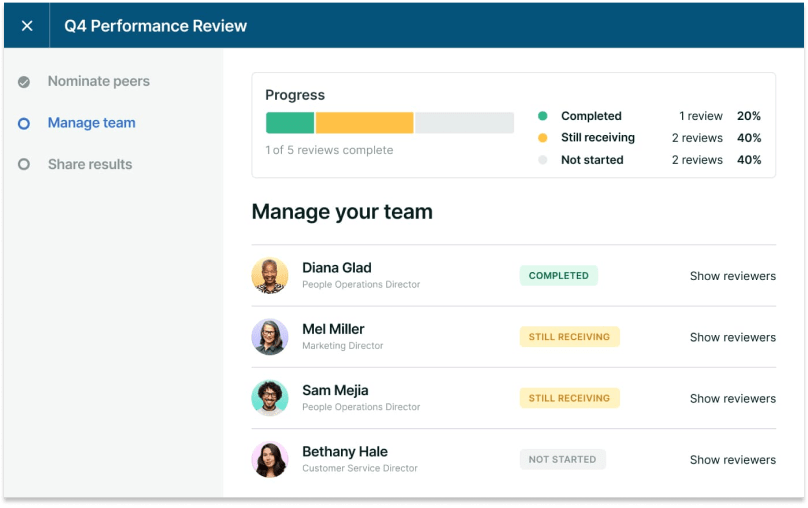
Task: Go to the Manage team step
Action: 91,123
